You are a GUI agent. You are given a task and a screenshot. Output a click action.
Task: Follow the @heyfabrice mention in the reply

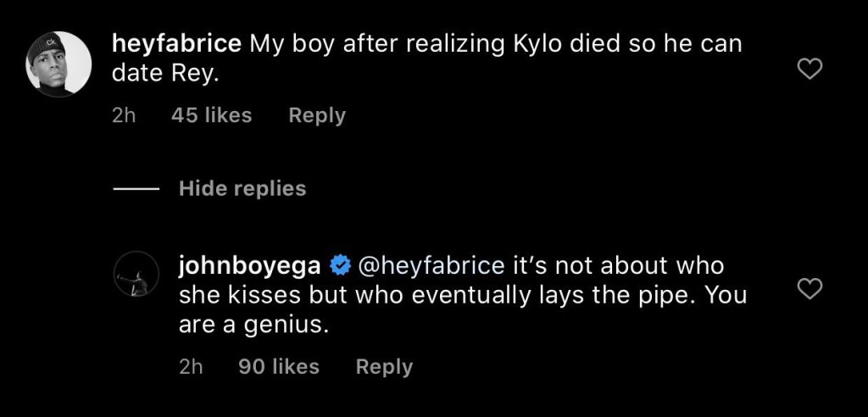434,266
